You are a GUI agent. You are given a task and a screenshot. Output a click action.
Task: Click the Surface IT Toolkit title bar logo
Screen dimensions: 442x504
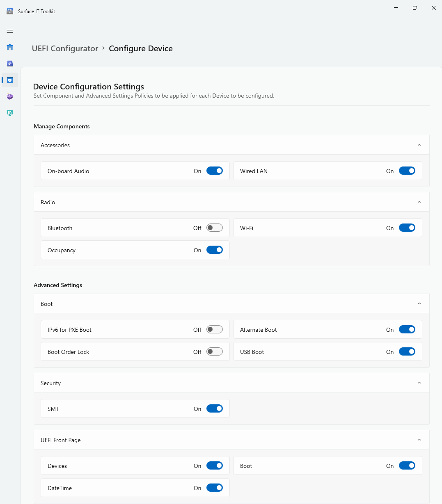coord(9,11)
